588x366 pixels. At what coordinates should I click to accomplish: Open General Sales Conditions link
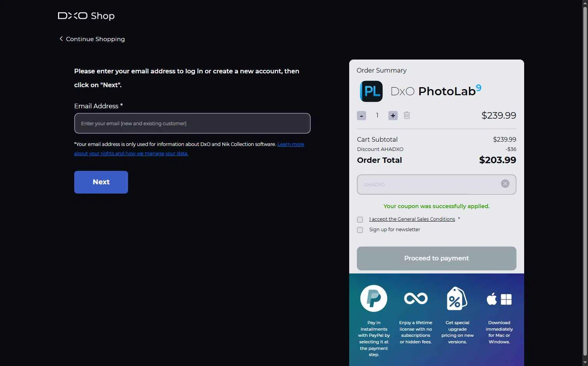coord(412,219)
